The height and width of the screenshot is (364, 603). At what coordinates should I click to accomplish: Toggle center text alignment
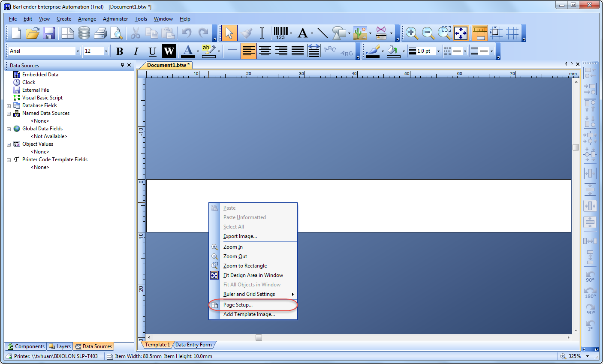point(265,51)
